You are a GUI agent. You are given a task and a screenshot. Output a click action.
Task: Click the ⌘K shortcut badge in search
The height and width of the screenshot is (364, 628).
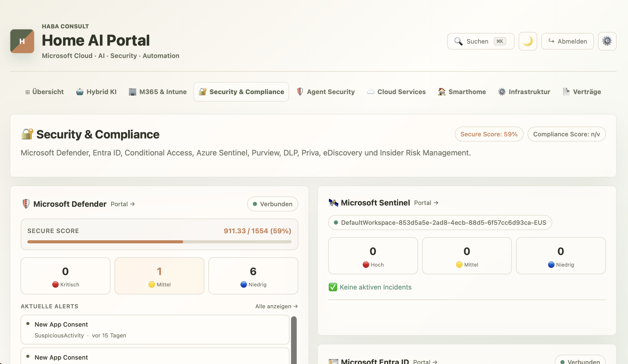pos(500,41)
